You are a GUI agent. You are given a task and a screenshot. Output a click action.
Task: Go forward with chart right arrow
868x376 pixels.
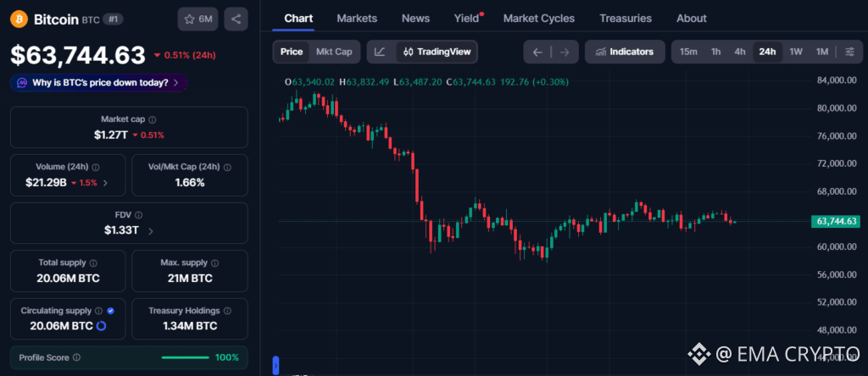[565, 52]
